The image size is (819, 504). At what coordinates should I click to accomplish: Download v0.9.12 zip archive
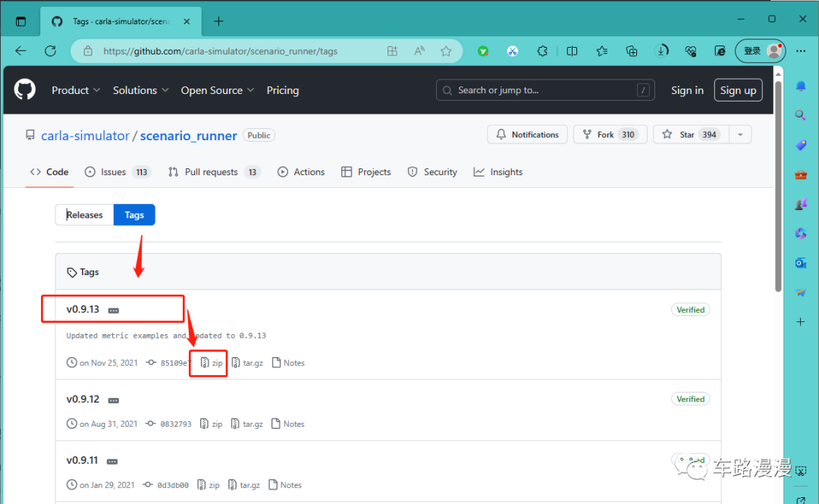(212, 424)
